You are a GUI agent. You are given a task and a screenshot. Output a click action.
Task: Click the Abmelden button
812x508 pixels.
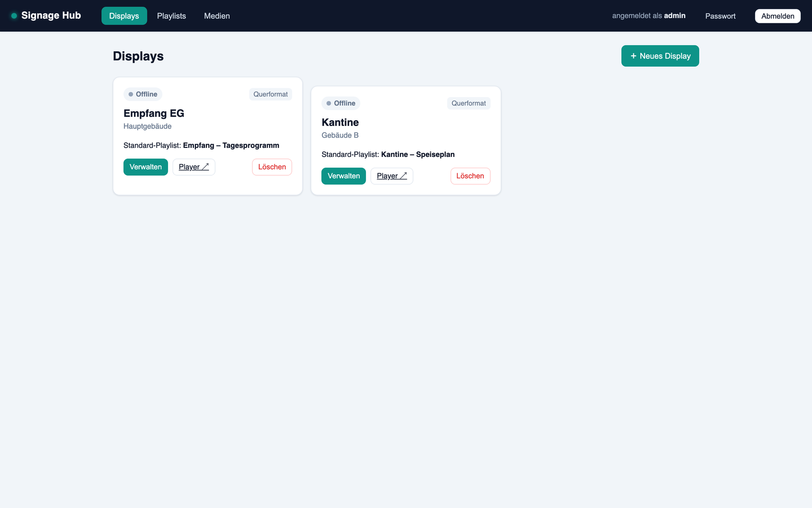click(x=777, y=16)
